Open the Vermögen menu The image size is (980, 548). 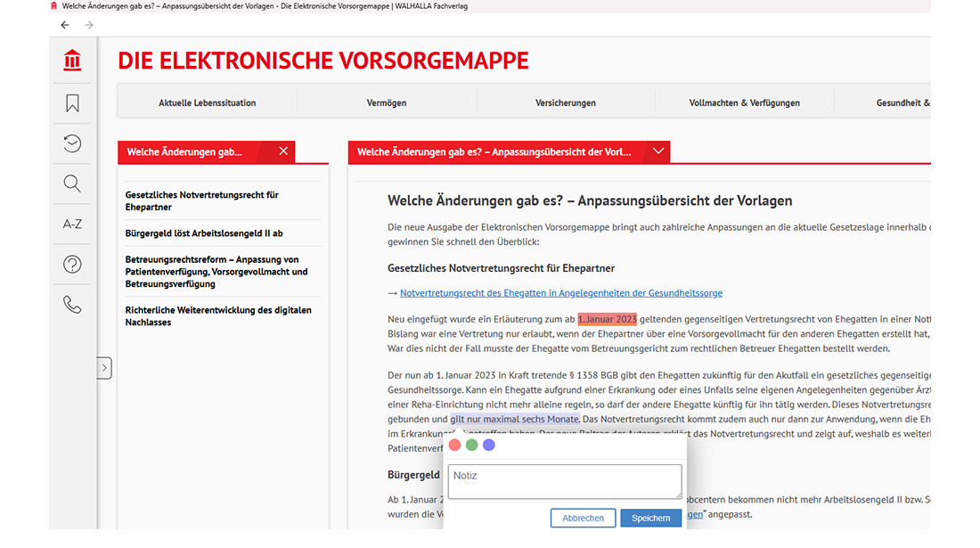point(387,102)
